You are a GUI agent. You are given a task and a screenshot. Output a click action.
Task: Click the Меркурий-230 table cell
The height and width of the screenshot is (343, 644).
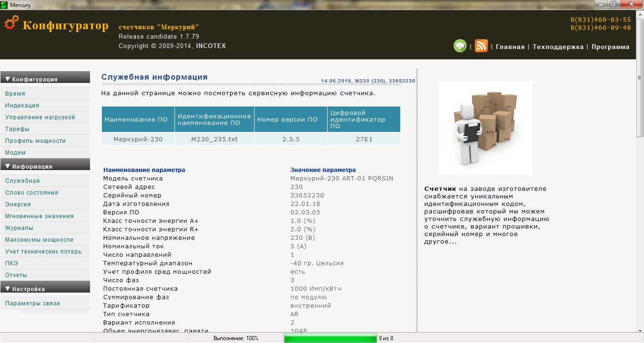[x=138, y=139]
